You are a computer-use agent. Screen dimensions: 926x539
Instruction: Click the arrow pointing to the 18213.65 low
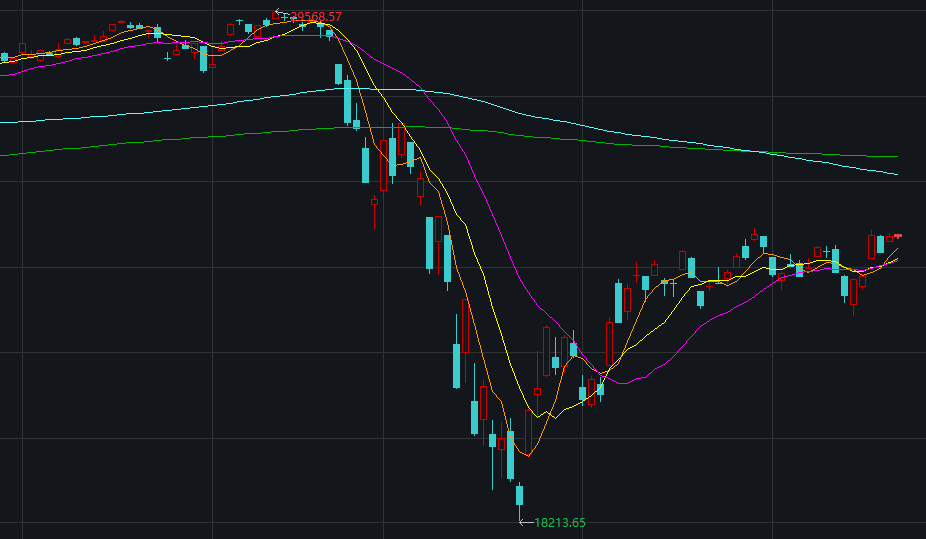(526, 521)
